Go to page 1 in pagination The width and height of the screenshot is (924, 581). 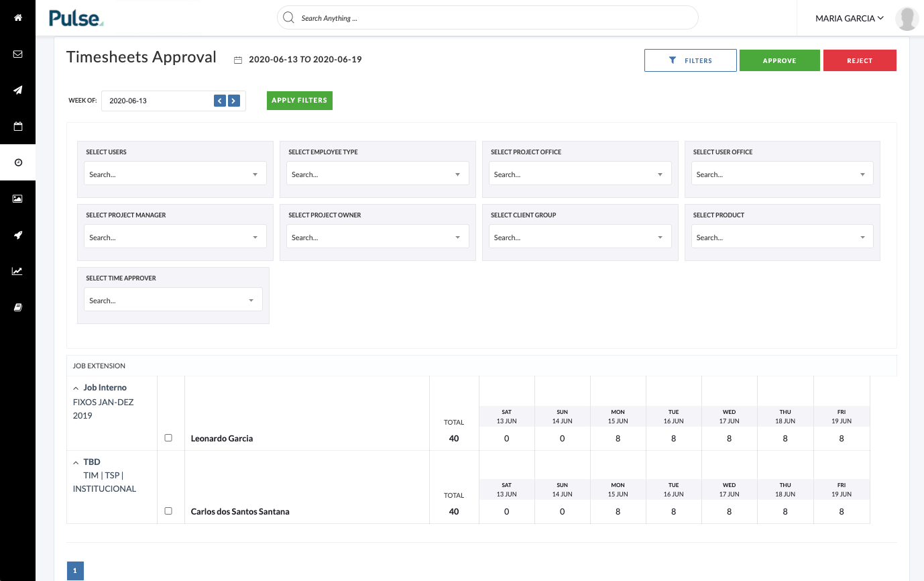coord(75,571)
